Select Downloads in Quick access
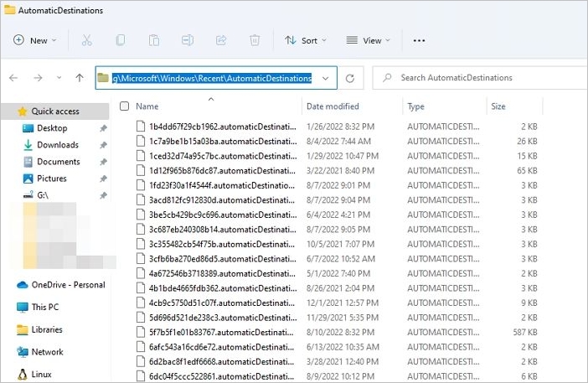588x383 pixels. point(57,145)
